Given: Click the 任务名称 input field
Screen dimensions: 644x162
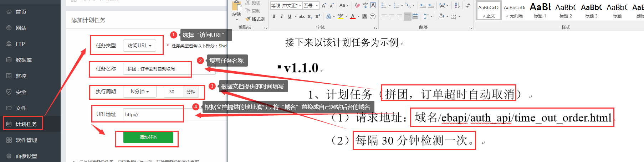Looking at the screenshot, I should (169, 69).
